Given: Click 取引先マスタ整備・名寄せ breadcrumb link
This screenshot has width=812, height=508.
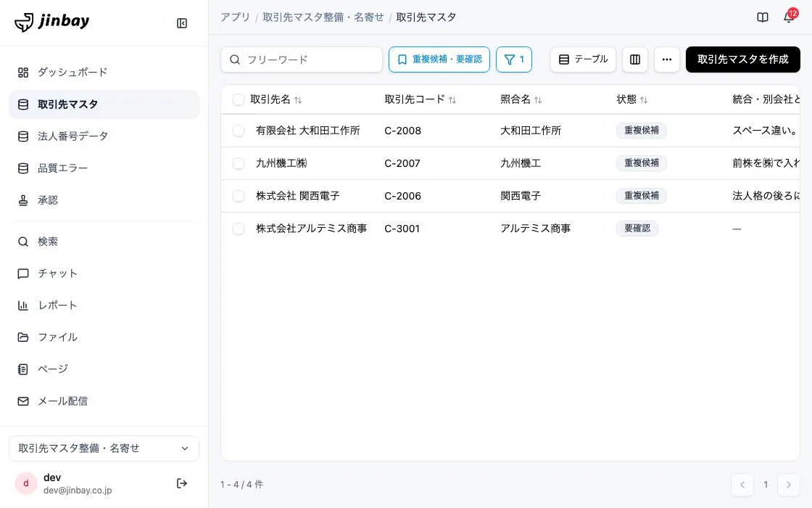Looking at the screenshot, I should (323, 17).
